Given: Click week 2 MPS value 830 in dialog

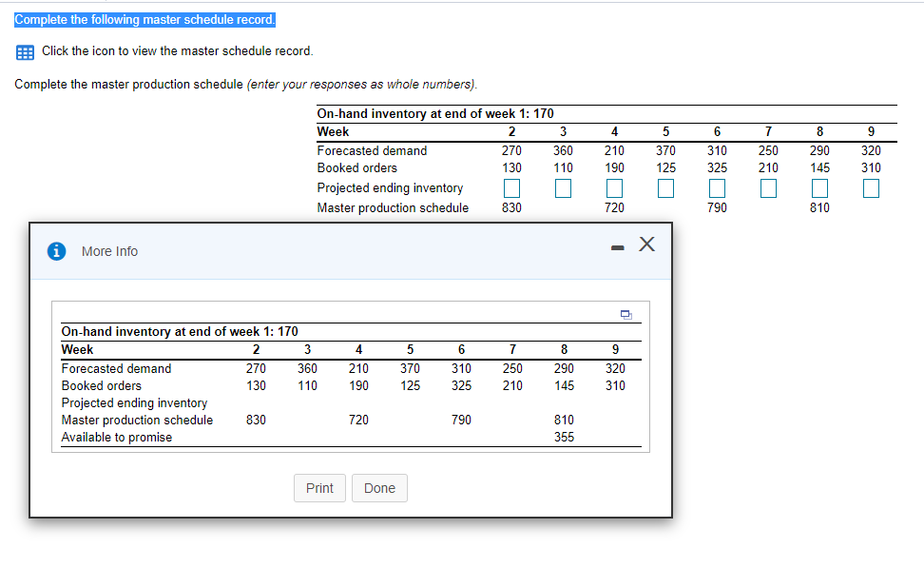Looking at the screenshot, I should [x=256, y=420].
